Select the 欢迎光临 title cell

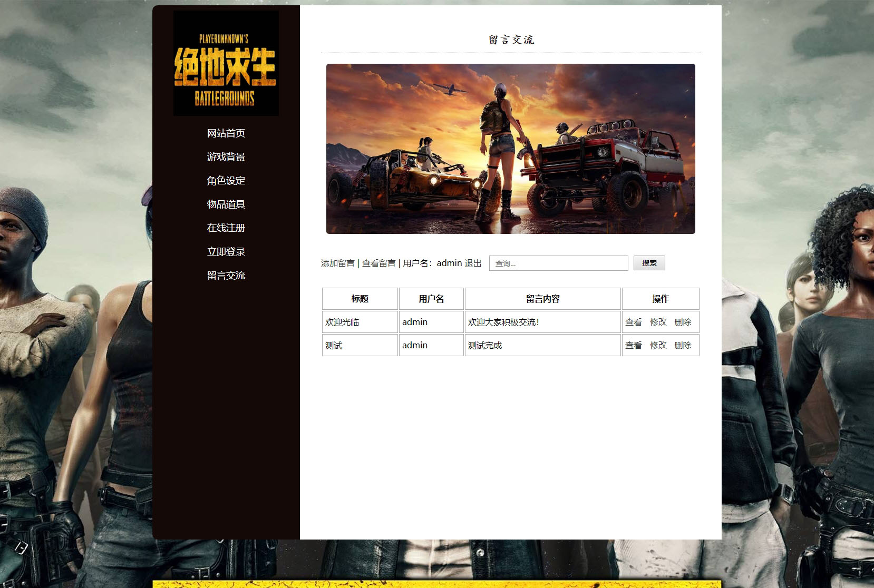360,322
